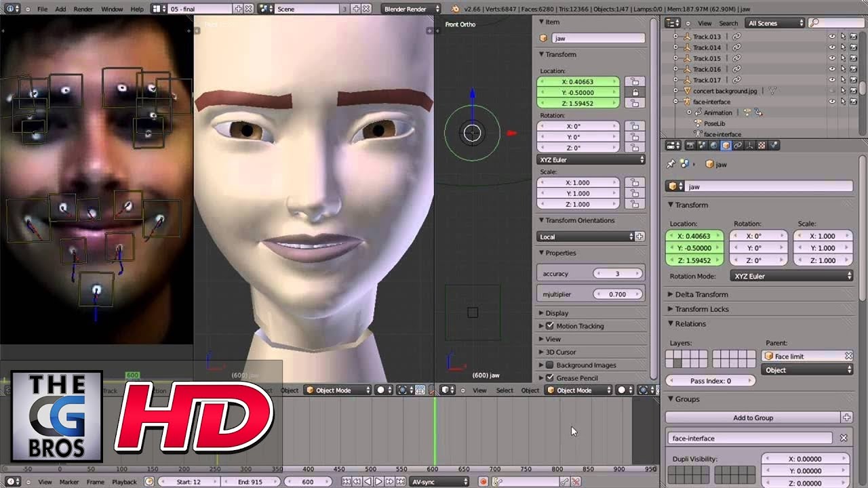This screenshot has height=488, width=868.
Task: Hide Track.016 in the viewport
Action: [x=832, y=69]
